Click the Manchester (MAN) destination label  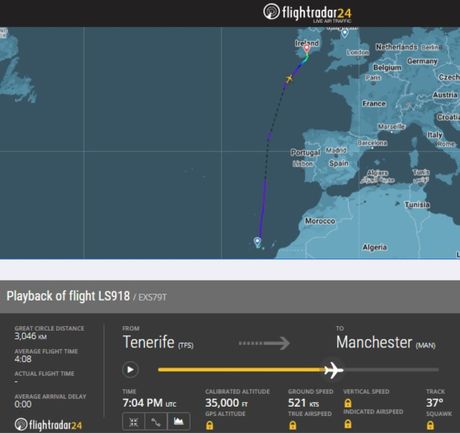pyautogui.click(x=386, y=342)
